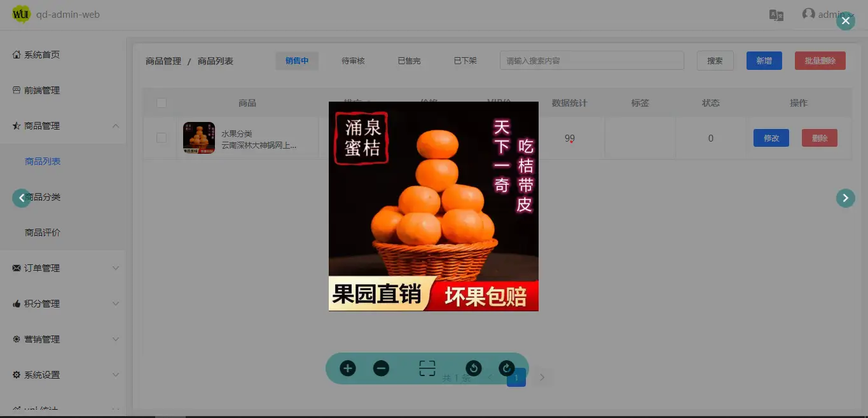Select pagination page 1
868x418 pixels.
[516, 377]
